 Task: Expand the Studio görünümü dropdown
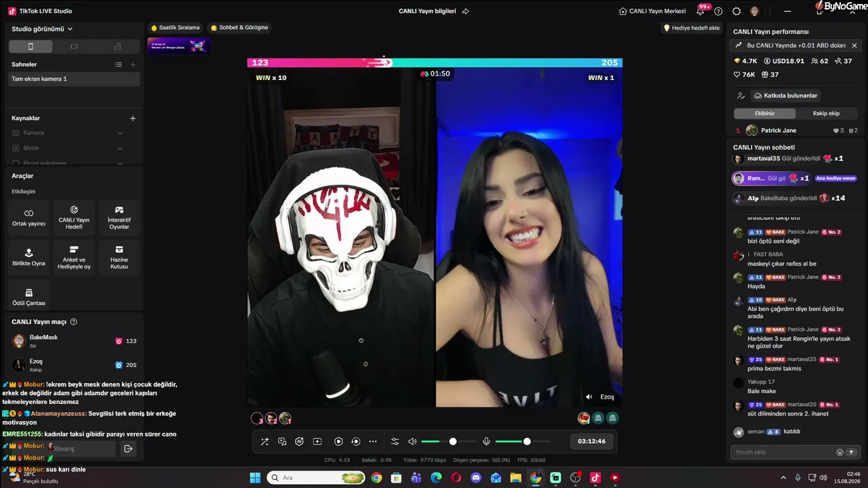pyautogui.click(x=42, y=29)
